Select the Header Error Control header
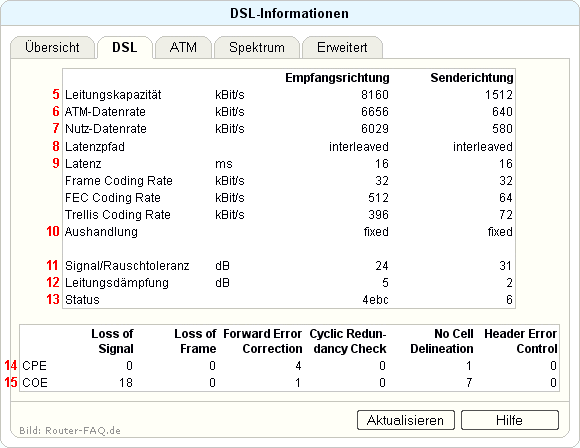This screenshot has height=448, width=580. [x=520, y=341]
